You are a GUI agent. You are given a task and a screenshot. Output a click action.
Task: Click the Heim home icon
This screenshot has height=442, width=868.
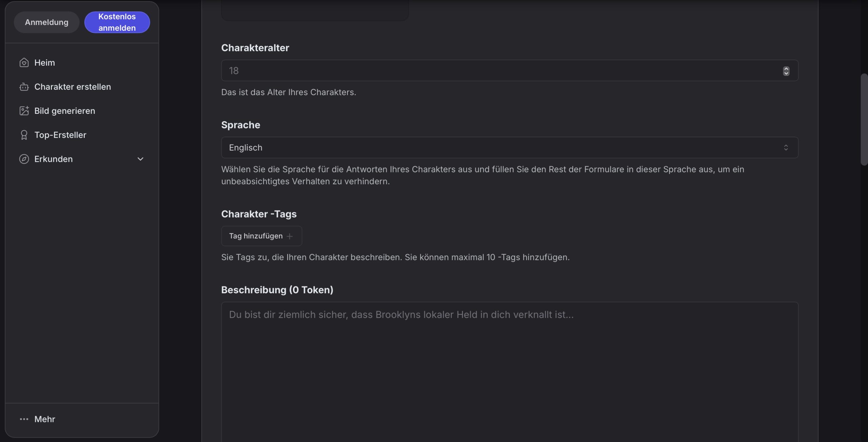24,63
